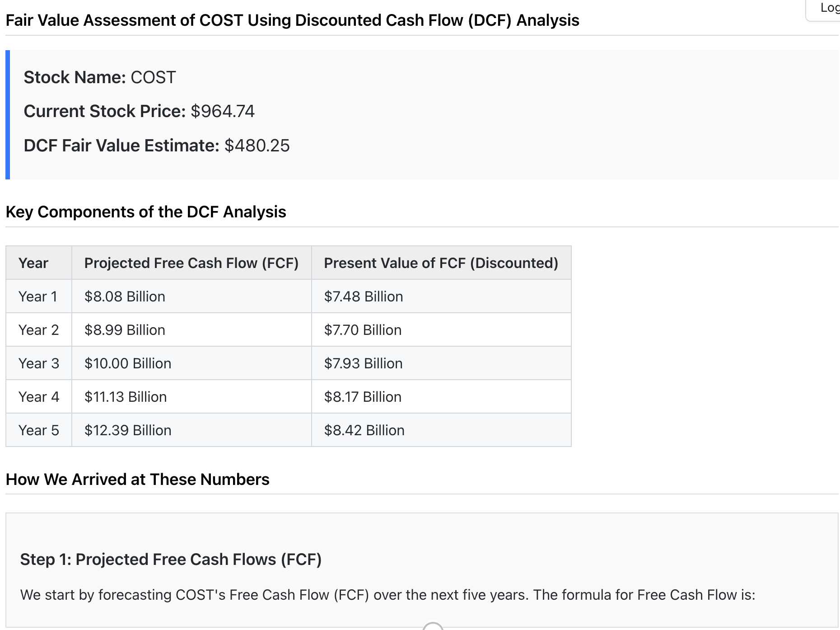Select the $12.39 Billion cell
The width and height of the screenshot is (840, 630).
click(191, 430)
